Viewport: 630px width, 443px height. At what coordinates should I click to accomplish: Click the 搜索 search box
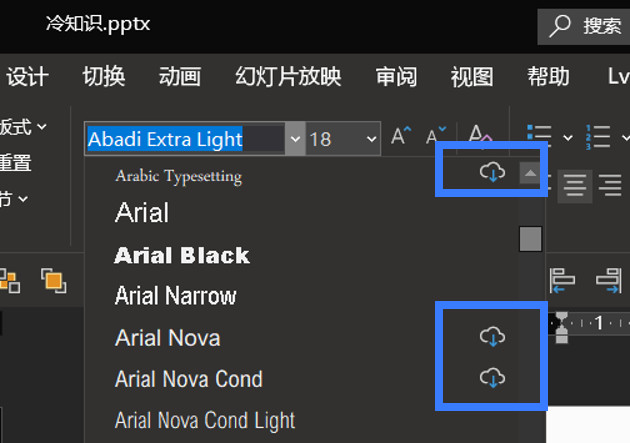(584, 27)
